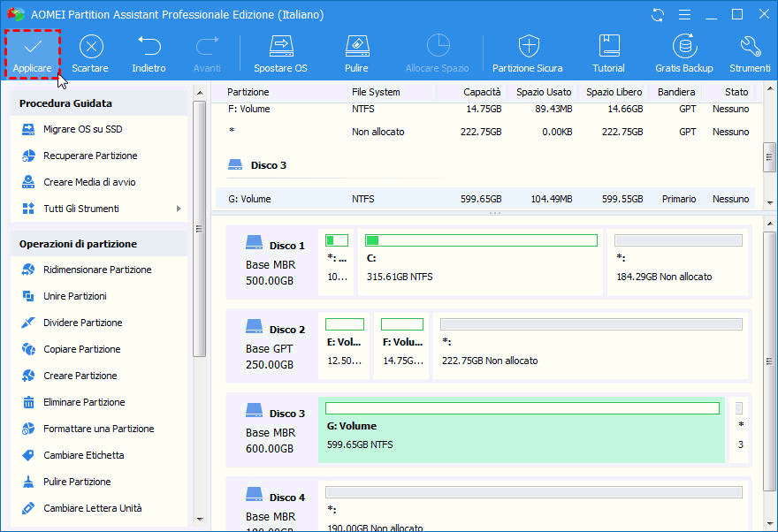Click the G: Volume usage bar
The image size is (778, 532).
coord(522,408)
